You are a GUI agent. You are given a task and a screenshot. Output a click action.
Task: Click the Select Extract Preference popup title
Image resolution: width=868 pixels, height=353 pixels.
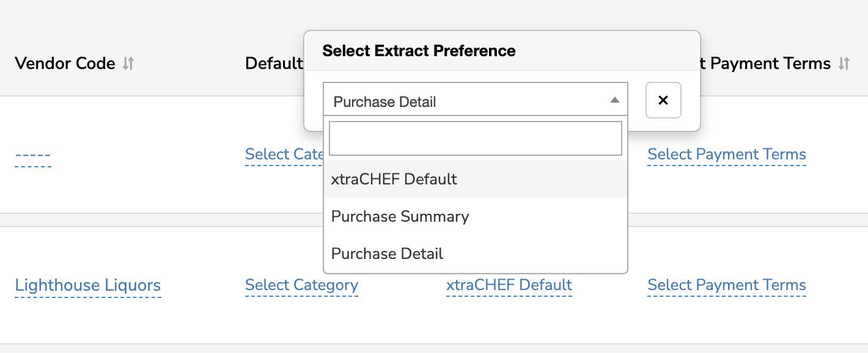(419, 51)
